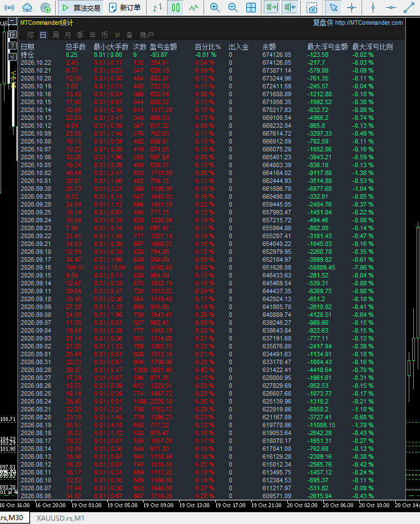Click the 最大浮亏比例 column header

coord(373,47)
